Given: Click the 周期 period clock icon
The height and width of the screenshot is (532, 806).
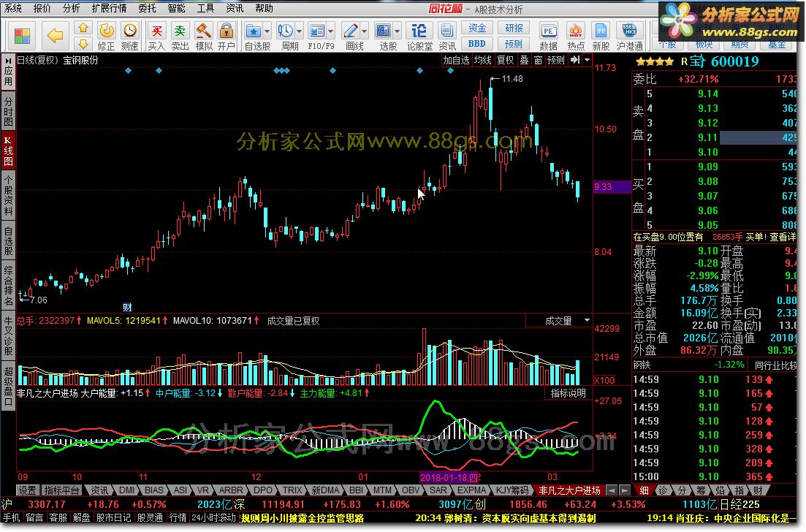Looking at the screenshot, I should click(x=285, y=31).
